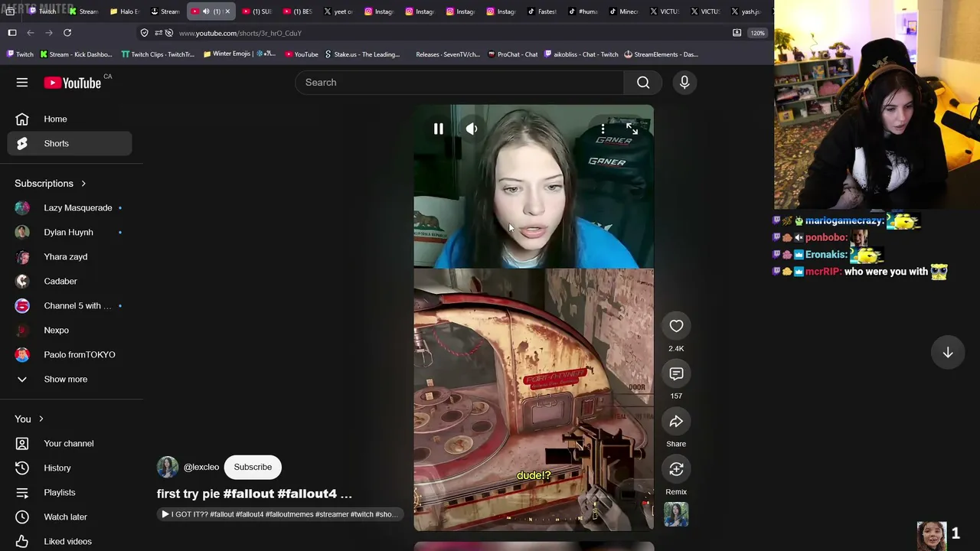Viewport: 980px width, 551px height.
Task: Switch to the 'yeet' X tab
Action: [338, 11]
